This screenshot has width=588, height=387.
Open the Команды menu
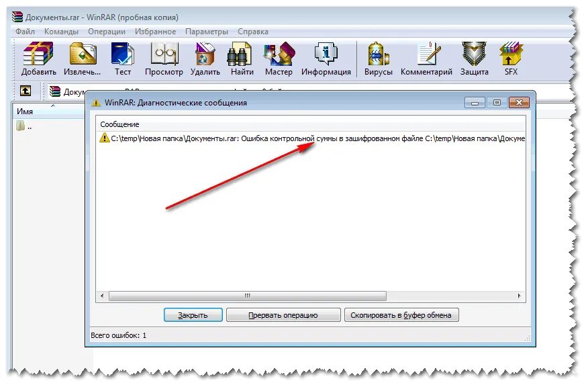(62, 32)
